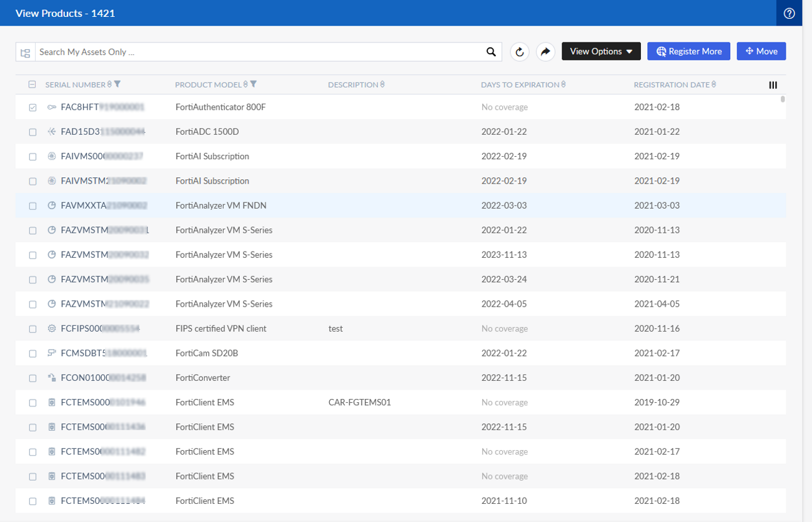Check the FIPS certified VPN client checkbox
Screen dimensions: 812x522
click(x=32, y=329)
